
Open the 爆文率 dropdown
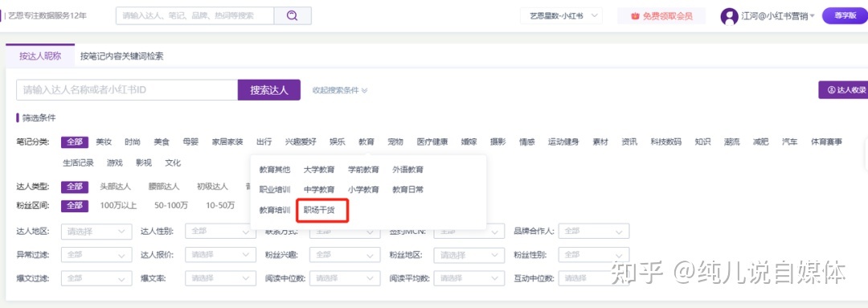click(221, 278)
